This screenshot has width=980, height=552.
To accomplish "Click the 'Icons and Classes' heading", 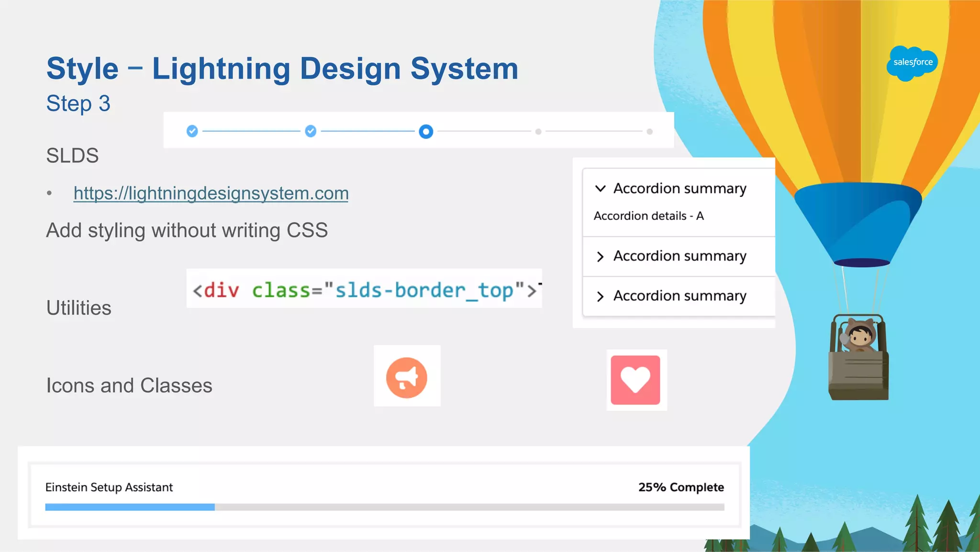I will pos(129,385).
